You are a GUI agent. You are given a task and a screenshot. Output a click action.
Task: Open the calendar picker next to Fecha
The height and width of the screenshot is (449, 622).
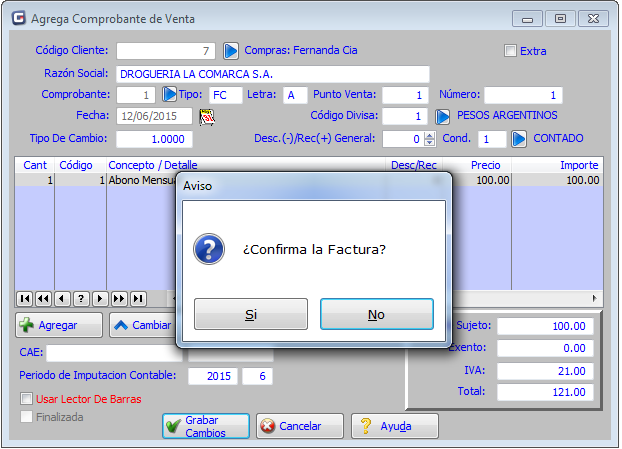pos(208,116)
